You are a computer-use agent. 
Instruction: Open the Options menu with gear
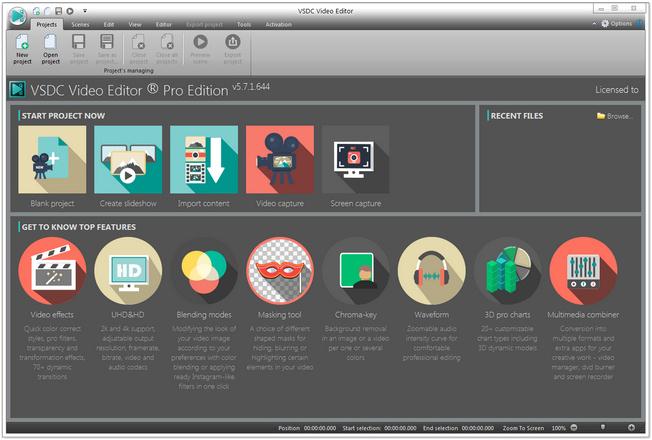[x=614, y=23]
